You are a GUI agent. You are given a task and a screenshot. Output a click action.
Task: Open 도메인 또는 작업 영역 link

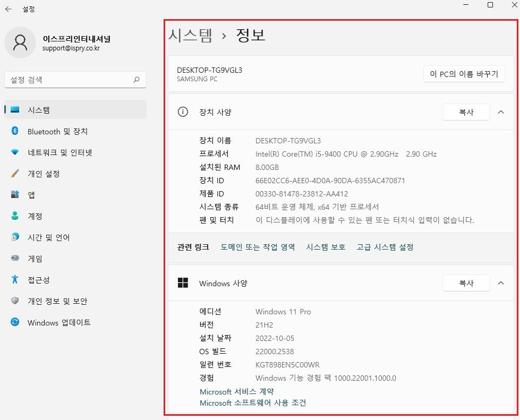pos(258,247)
